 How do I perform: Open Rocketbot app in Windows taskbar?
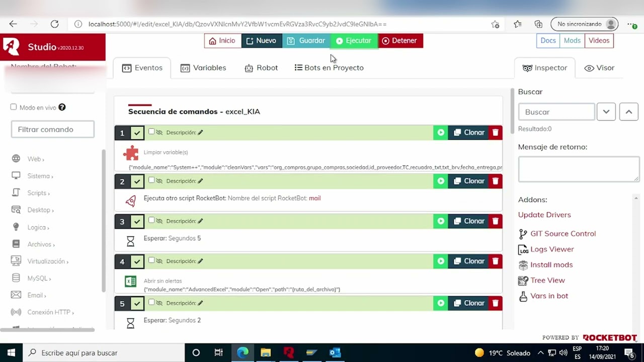point(289,352)
